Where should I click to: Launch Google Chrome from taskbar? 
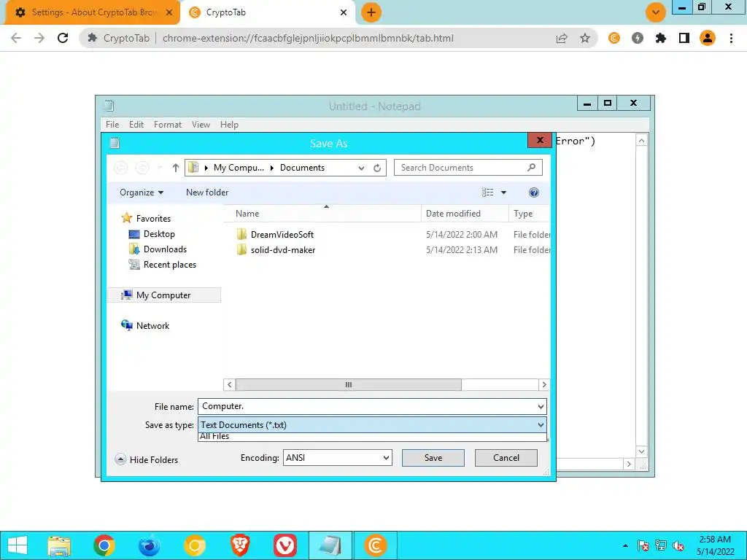104,545
